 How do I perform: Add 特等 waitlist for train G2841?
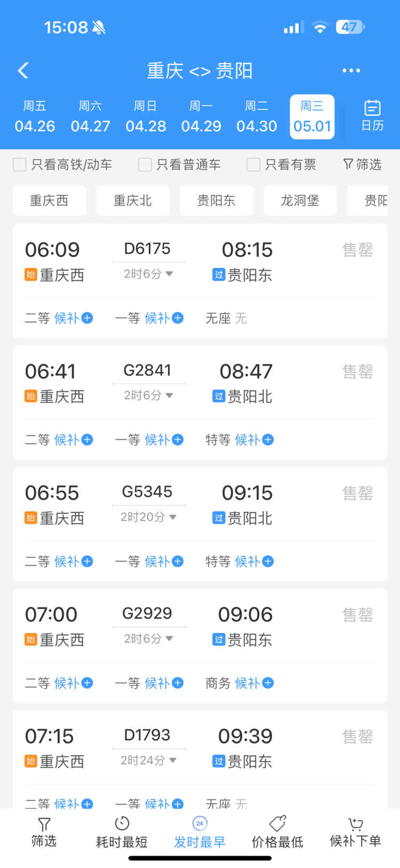[x=268, y=440]
